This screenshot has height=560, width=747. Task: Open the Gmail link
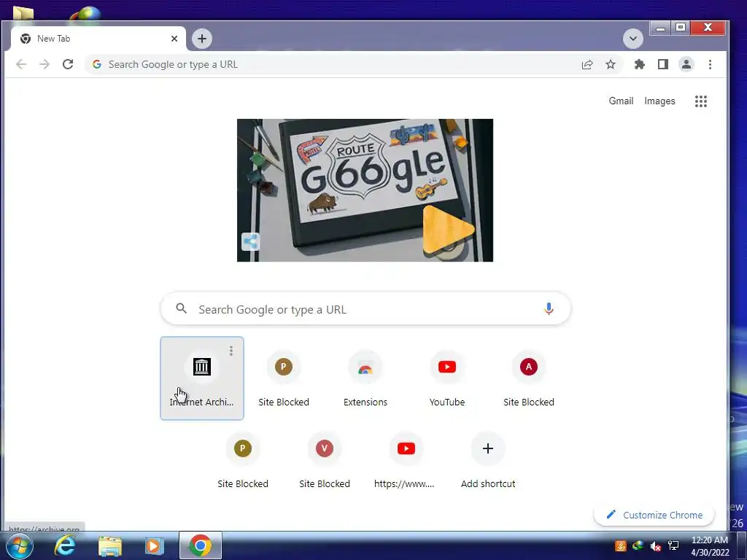click(621, 101)
